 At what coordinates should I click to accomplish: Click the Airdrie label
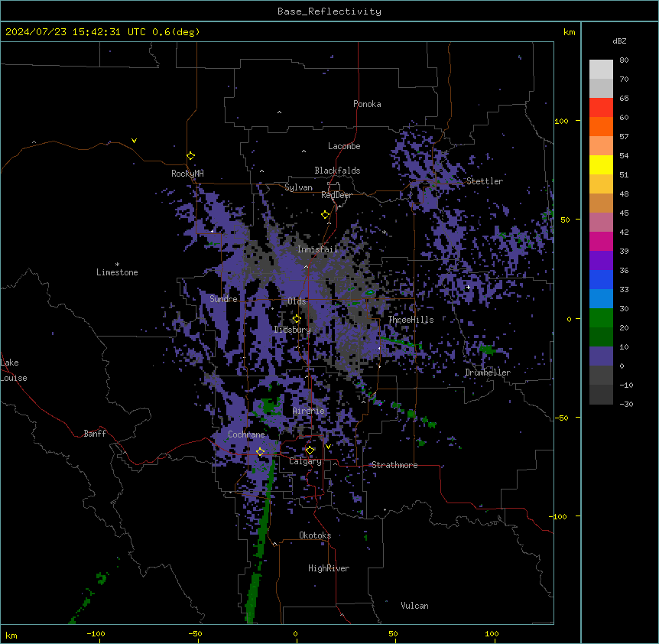click(309, 411)
